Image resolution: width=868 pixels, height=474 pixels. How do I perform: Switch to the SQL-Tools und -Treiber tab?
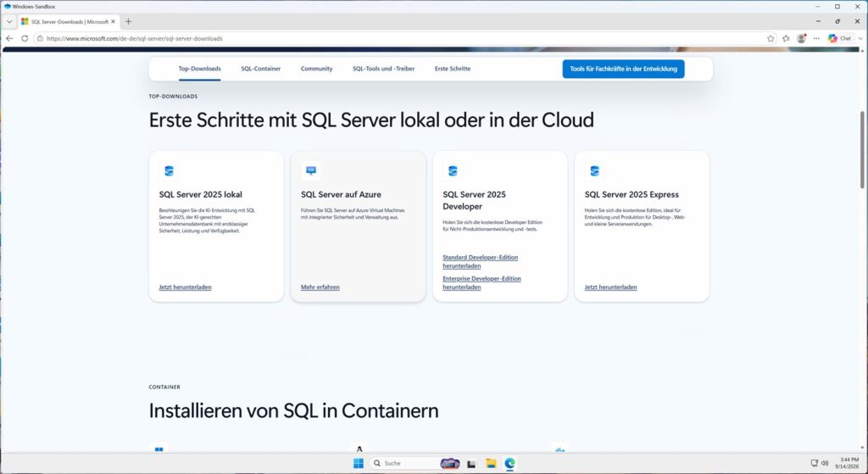(384, 69)
